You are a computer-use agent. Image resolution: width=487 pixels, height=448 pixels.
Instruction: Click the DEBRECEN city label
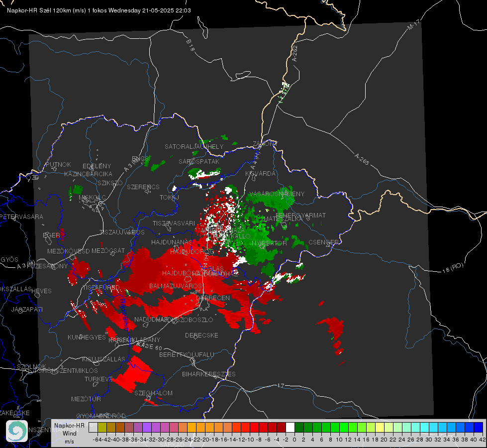coord(213,298)
